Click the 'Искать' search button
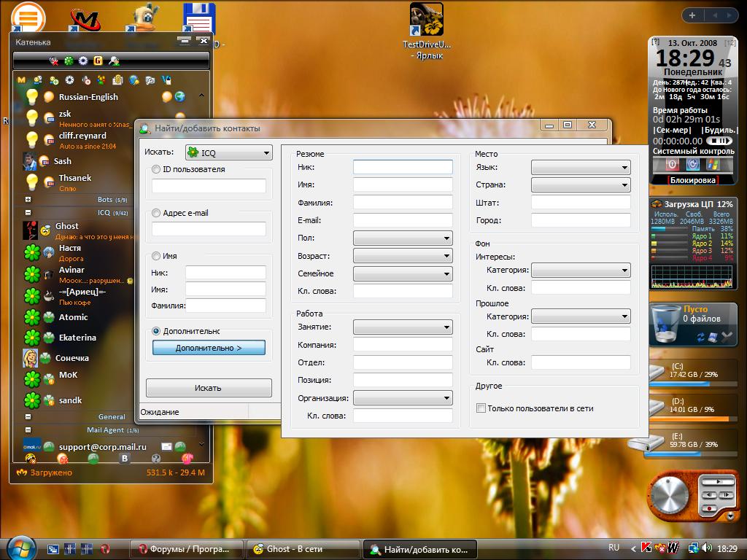The image size is (747, 560). tap(209, 388)
